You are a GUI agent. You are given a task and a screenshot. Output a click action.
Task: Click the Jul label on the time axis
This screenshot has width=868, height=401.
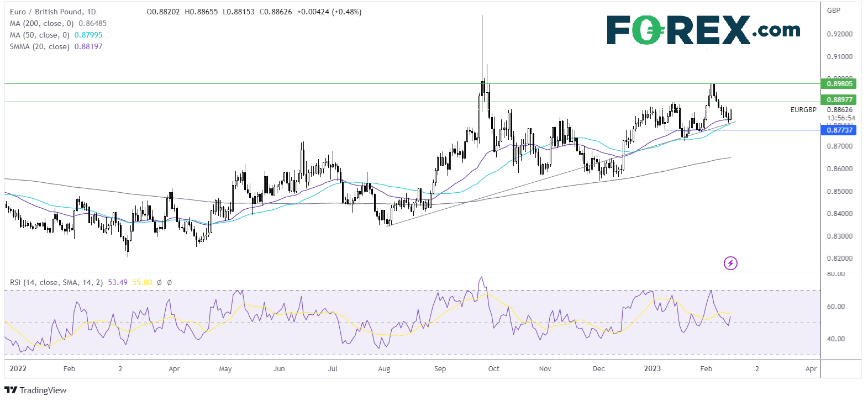333,368
